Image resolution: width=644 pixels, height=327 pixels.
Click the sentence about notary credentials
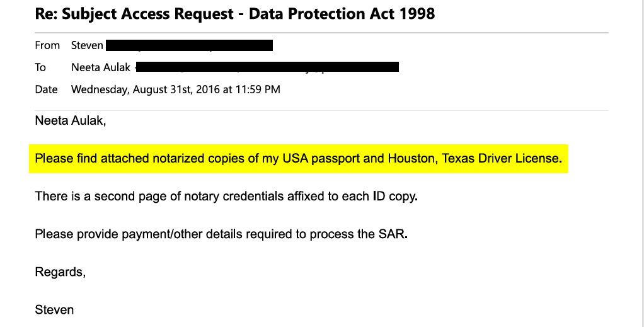click(x=226, y=197)
